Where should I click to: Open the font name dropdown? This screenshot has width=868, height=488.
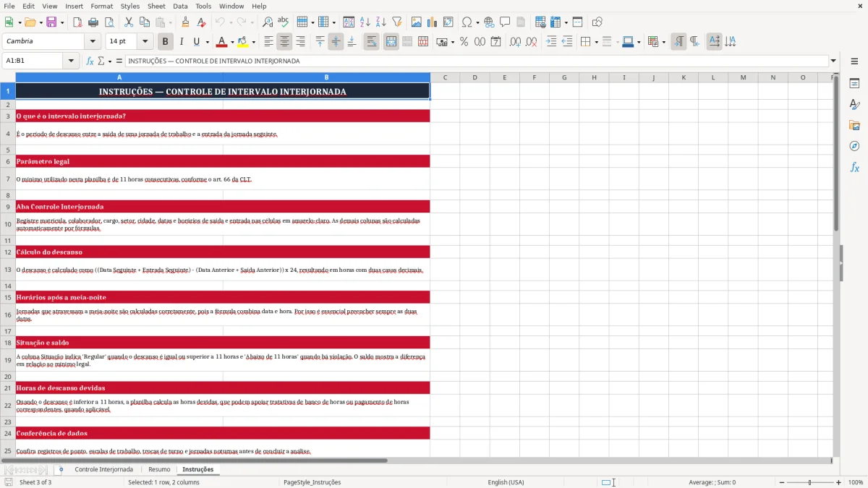point(92,42)
